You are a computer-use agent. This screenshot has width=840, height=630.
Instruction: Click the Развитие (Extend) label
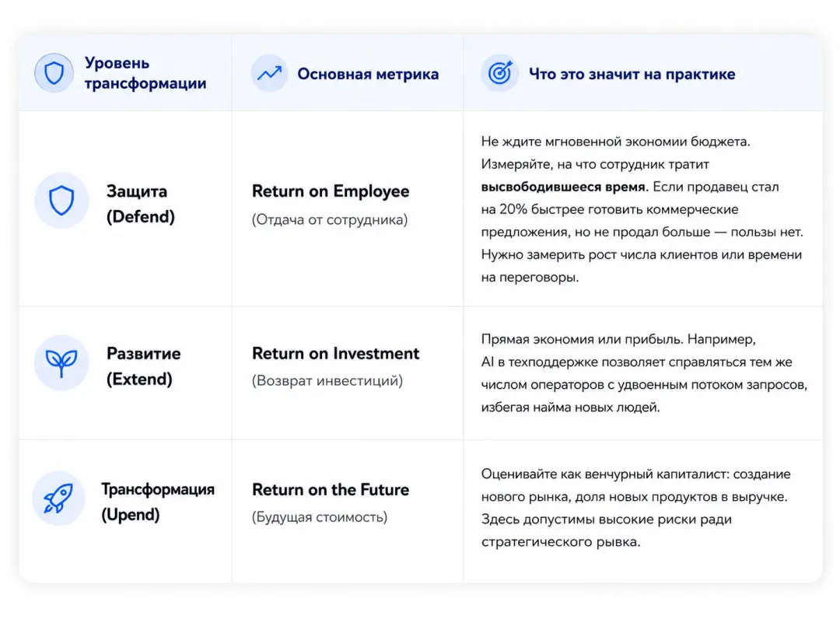(143, 366)
